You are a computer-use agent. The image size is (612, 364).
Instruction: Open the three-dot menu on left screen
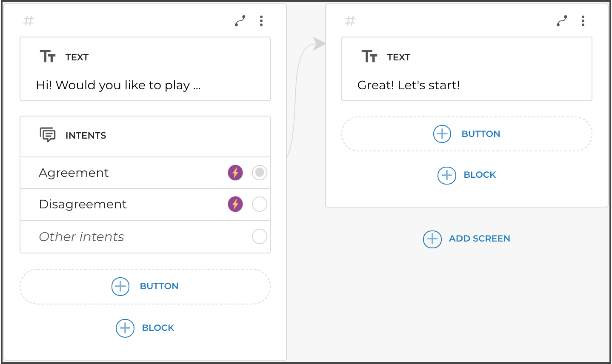(x=261, y=21)
